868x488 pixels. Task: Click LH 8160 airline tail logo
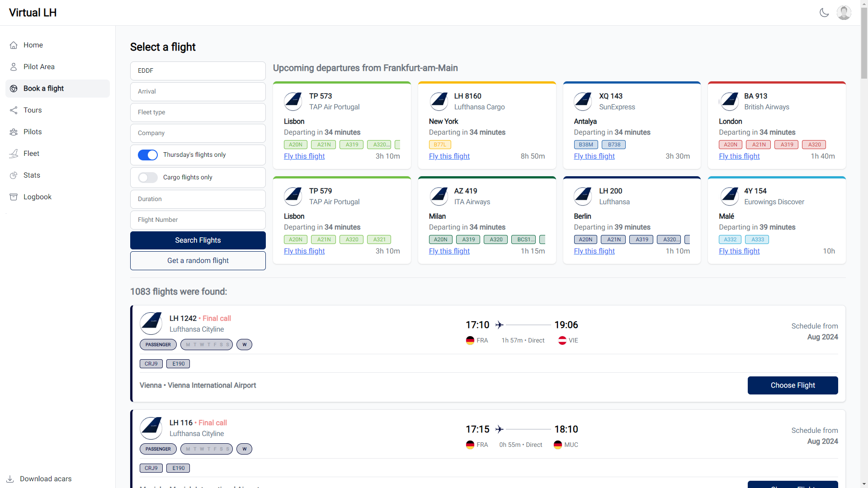[x=438, y=102]
